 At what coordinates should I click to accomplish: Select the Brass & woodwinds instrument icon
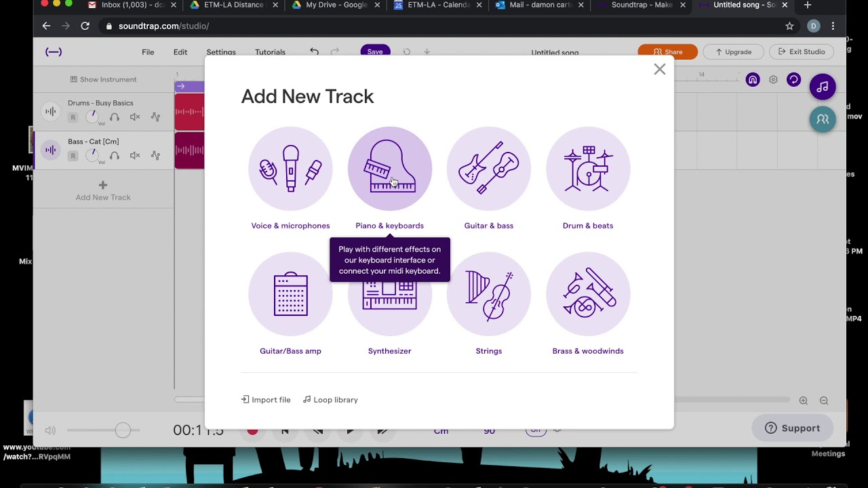(x=587, y=293)
